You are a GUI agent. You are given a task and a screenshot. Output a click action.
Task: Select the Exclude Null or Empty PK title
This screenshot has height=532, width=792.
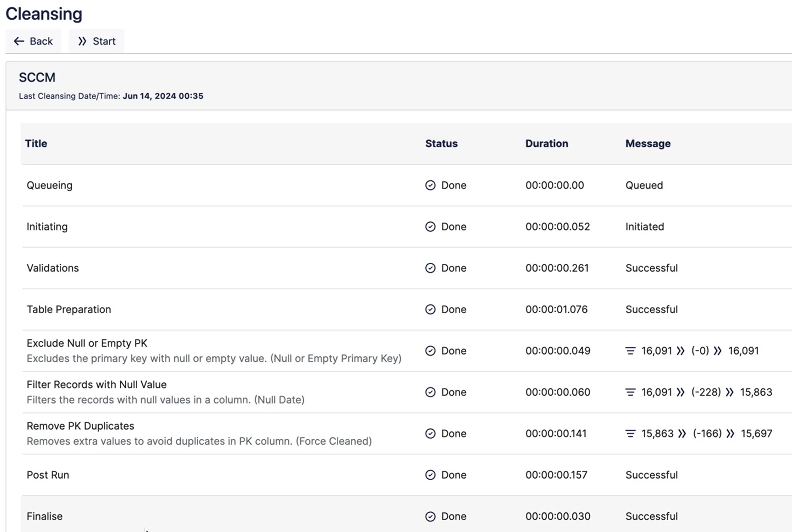tap(87, 343)
